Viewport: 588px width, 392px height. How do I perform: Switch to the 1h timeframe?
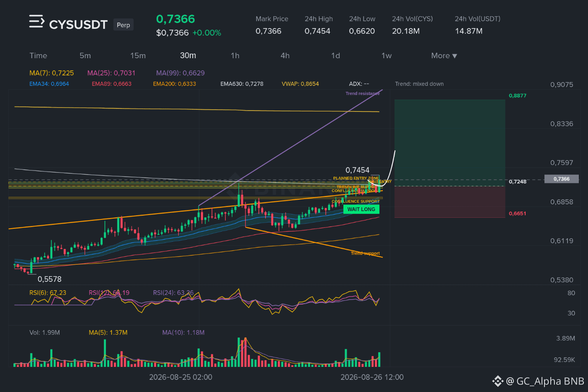(x=235, y=56)
